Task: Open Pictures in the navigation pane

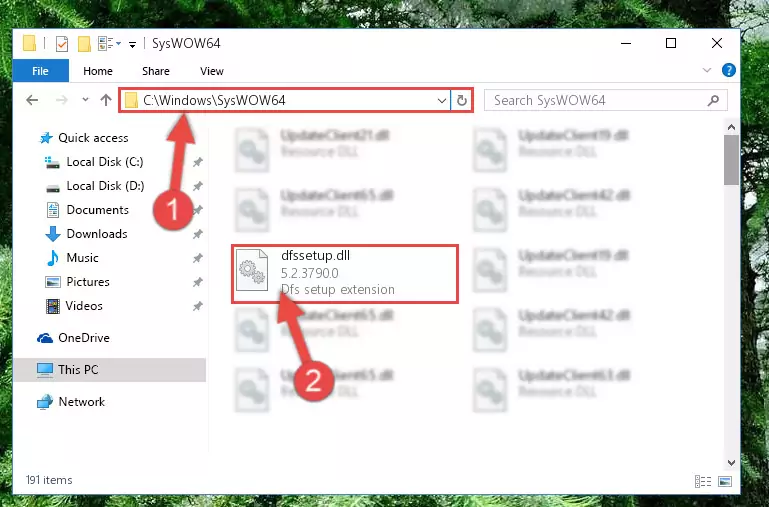Action: click(88, 282)
